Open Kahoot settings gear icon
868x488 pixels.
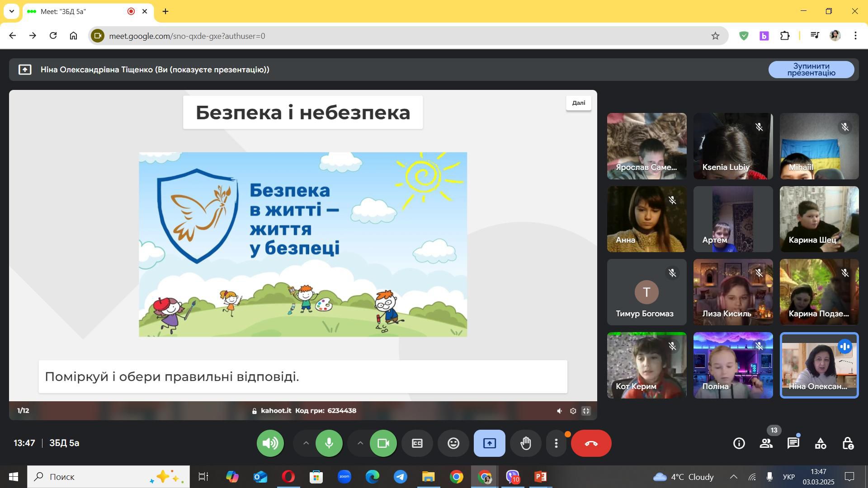(573, 411)
